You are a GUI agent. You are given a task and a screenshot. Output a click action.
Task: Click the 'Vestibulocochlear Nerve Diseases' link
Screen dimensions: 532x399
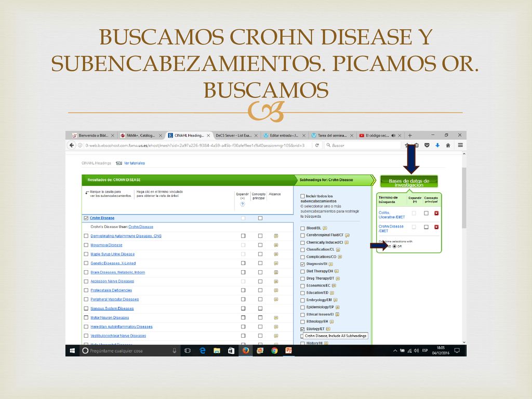click(x=118, y=336)
